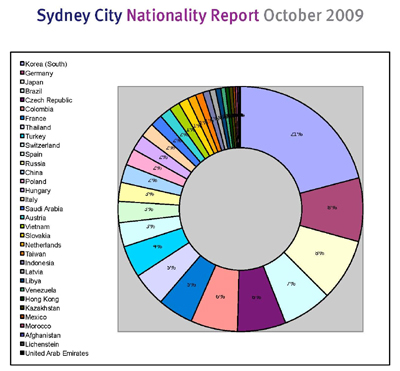Click 'Latvia' in the legend list
400x371 pixels.
point(34,272)
